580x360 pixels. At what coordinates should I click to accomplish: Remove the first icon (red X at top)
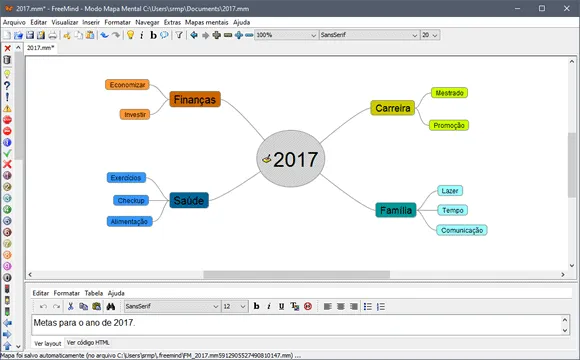(7, 48)
